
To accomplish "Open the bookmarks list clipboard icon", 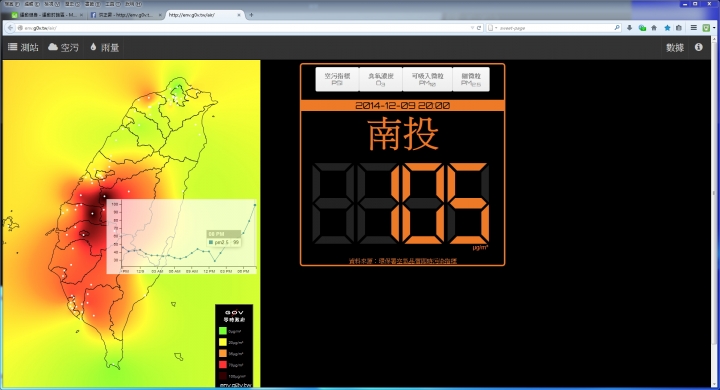I will 679,28.
